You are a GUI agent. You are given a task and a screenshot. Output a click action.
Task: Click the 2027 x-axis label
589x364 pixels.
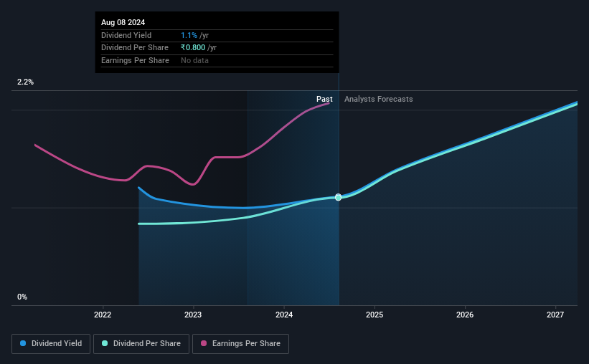pyautogui.click(x=555, y=315)
